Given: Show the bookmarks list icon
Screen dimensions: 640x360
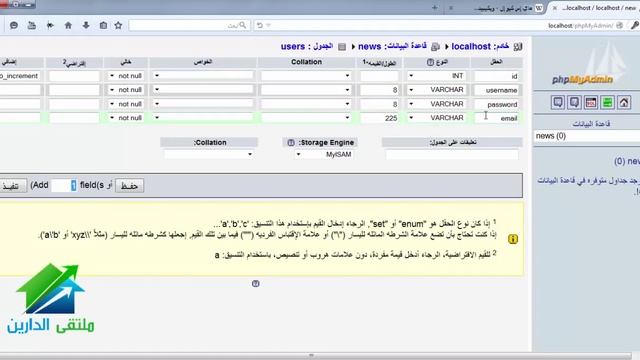Looking at the screenshot, I should (x=103, y=25).
